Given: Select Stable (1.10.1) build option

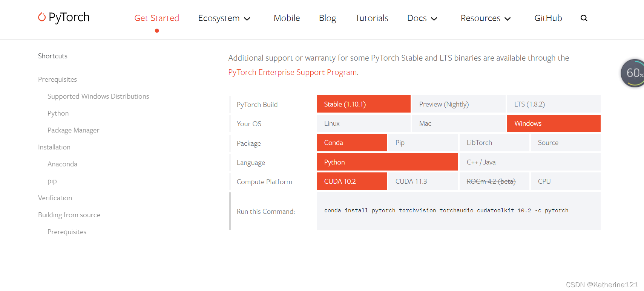Looking at the screenshot, I should (x=363, y=104).
